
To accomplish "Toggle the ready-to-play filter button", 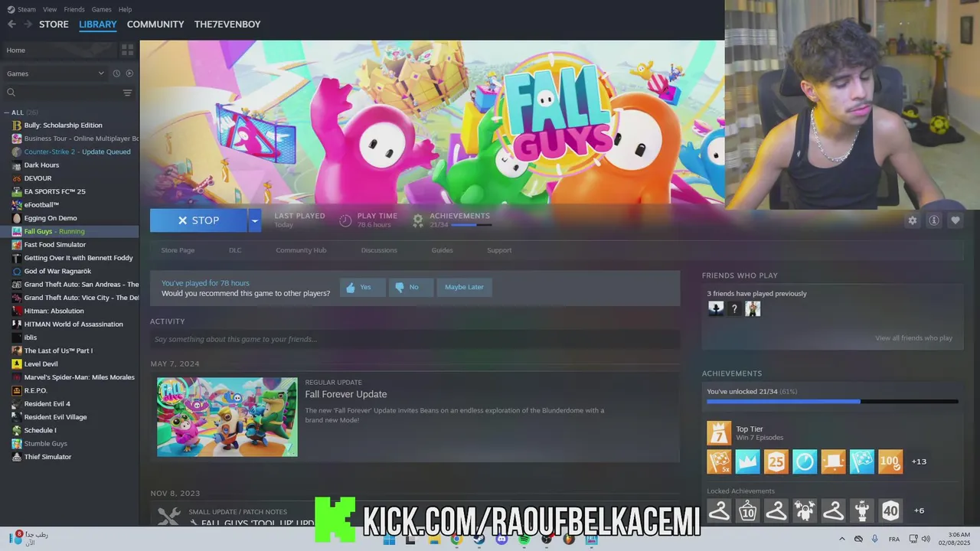I will (129, 73).
